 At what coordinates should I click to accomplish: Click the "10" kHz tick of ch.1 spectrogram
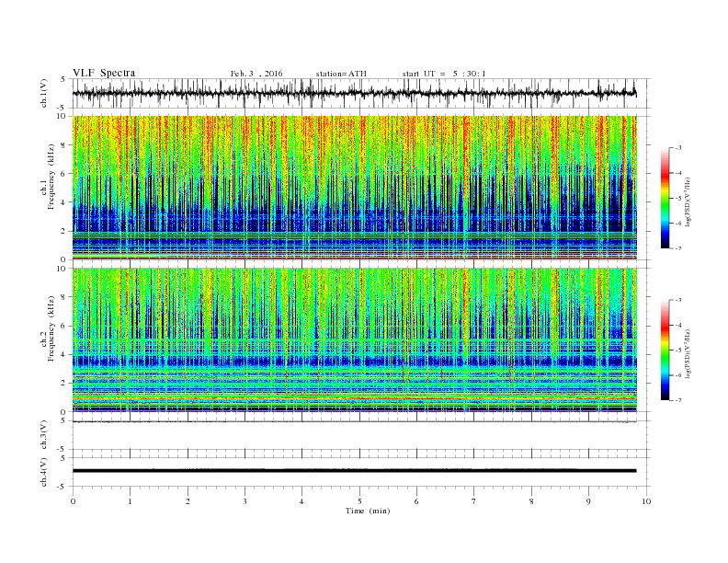tap(63, 116)
